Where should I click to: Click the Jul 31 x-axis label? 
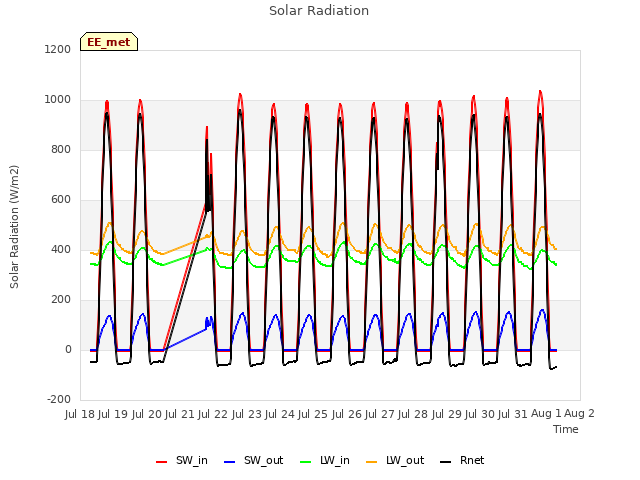(x=513, y=414)
